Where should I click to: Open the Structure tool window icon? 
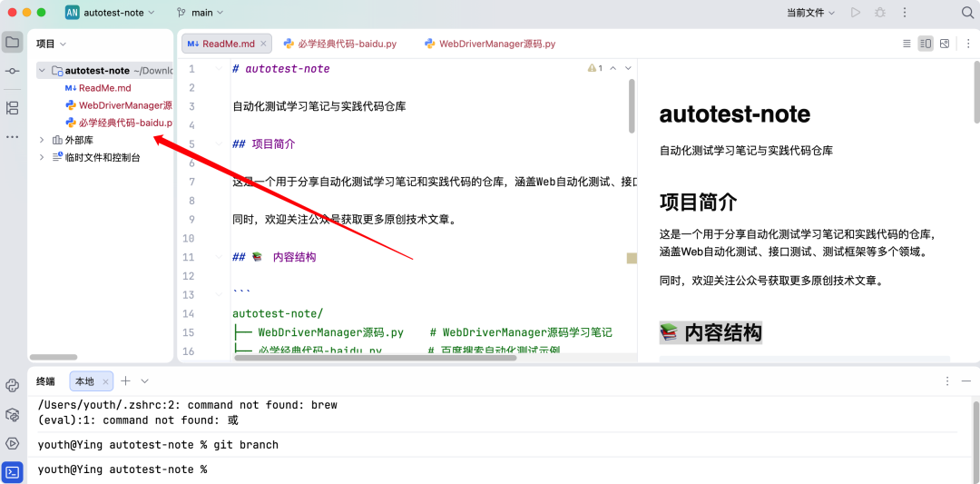tap(12, 107)
